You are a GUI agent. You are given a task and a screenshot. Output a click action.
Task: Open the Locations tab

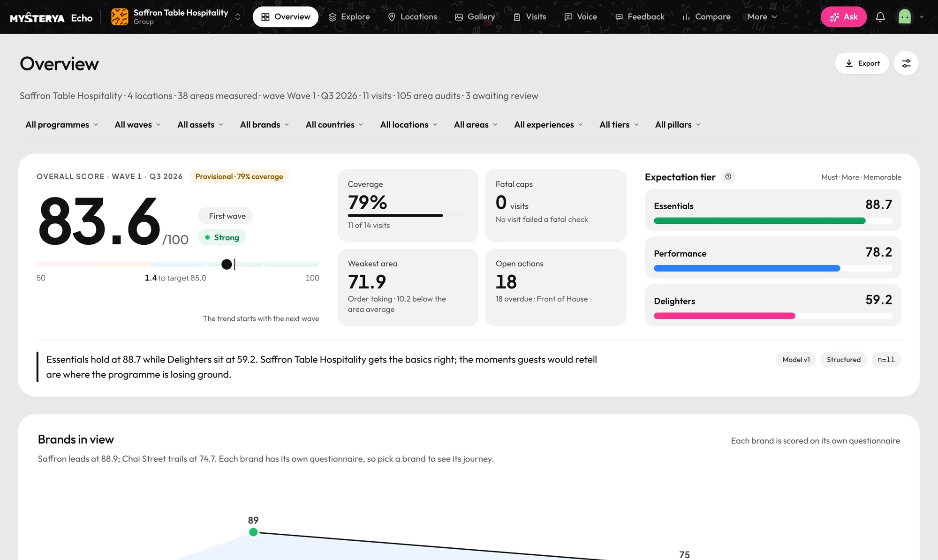point(412,17)
